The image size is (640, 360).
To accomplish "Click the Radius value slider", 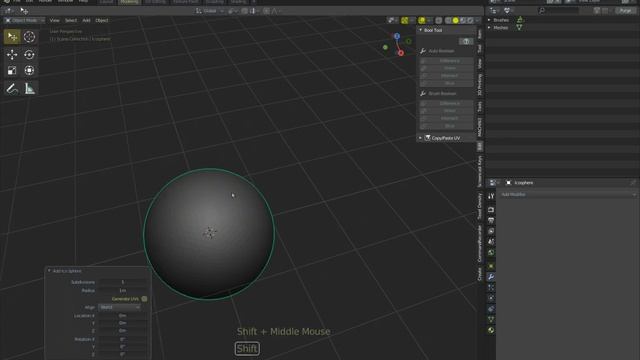I will point(122,290).
